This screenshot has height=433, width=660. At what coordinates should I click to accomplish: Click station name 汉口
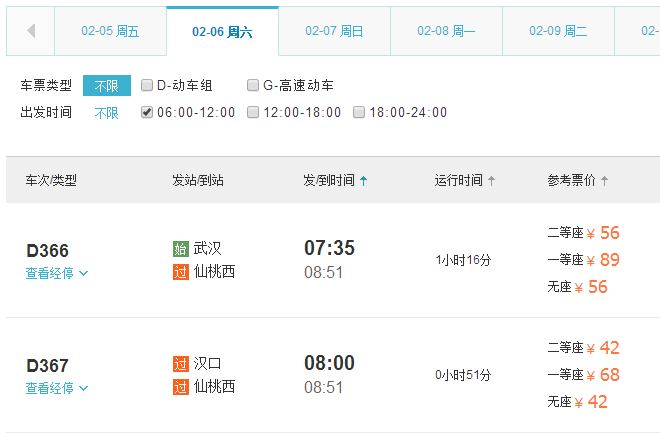207,363
